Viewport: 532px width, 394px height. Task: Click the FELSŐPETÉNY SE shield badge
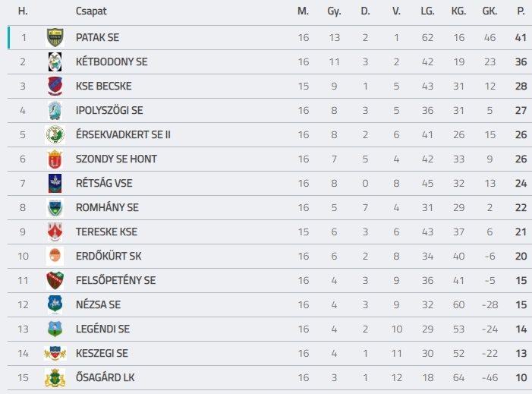(x=55, y=281)
